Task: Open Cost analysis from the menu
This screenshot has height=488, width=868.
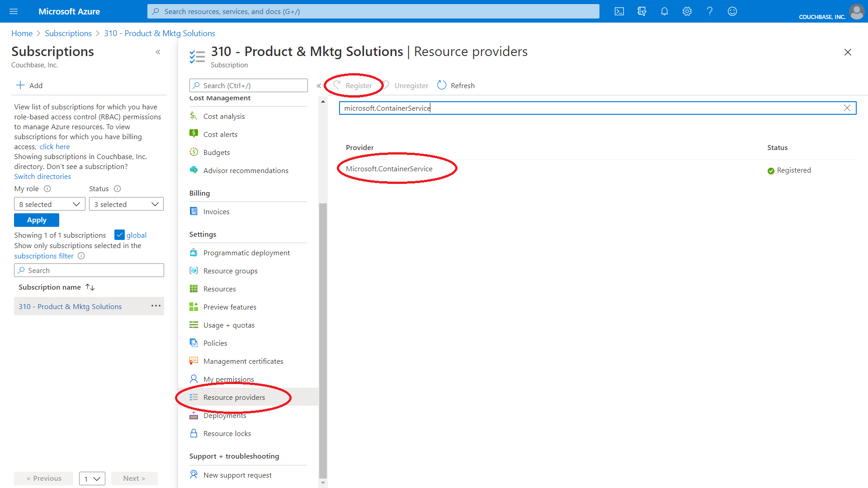Action: tap(223, 116)
